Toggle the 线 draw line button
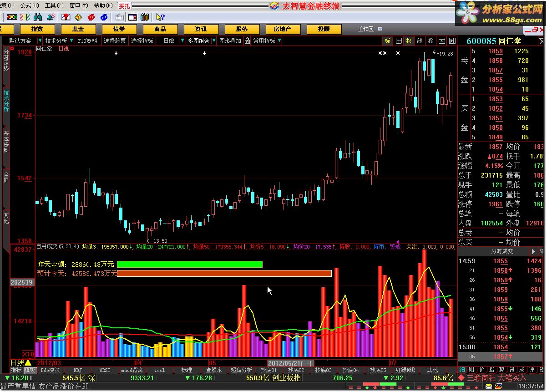The image size is (547, 392). [420, 41]
